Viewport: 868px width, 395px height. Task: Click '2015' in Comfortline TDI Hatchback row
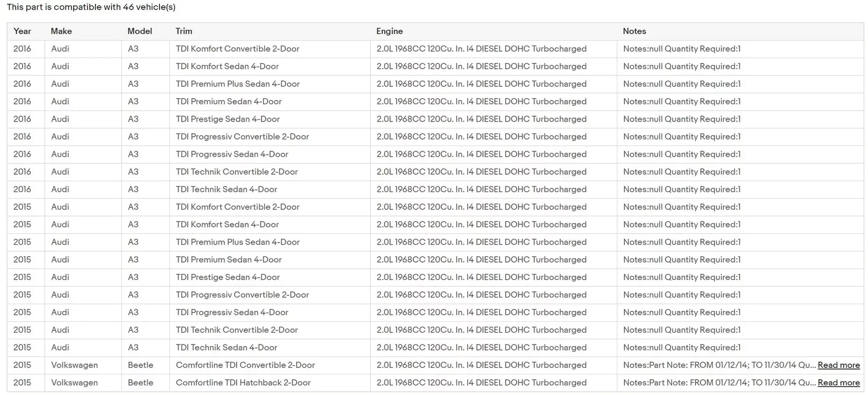[x=22, y=383]
